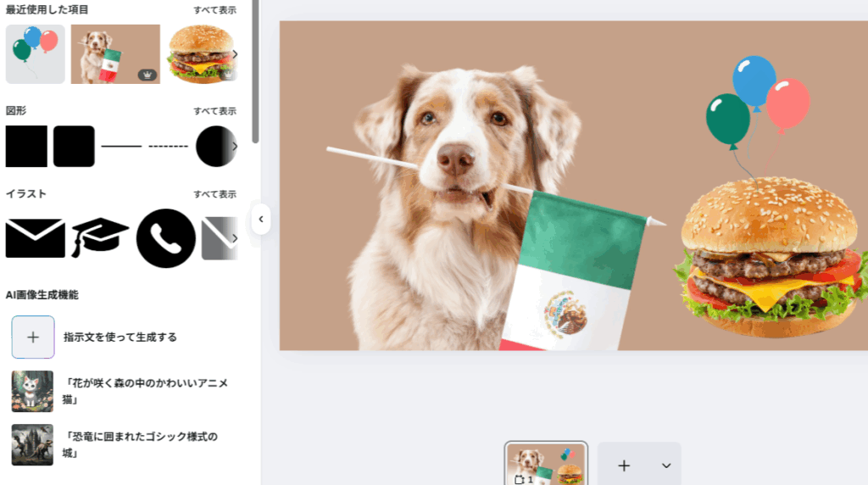The width and height of the screenshot is (868, 485).
Task: Add a new page with plus button
Action: (624, 465)
